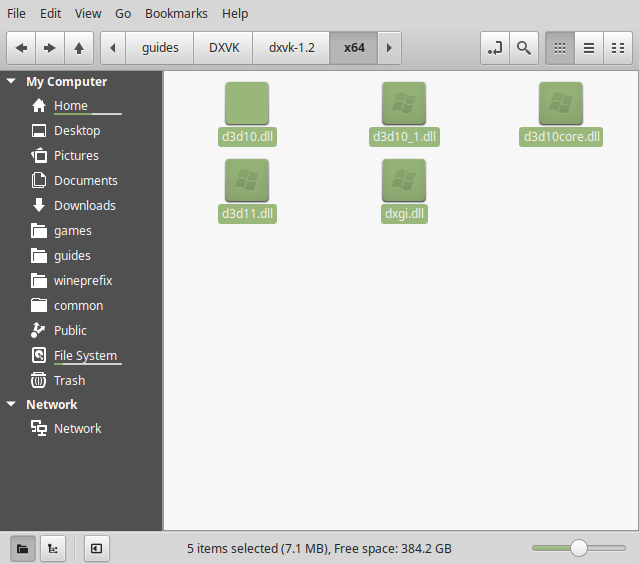Collapse the Network section header
This screenshot has width=639, height=564.
coord(11,404)
